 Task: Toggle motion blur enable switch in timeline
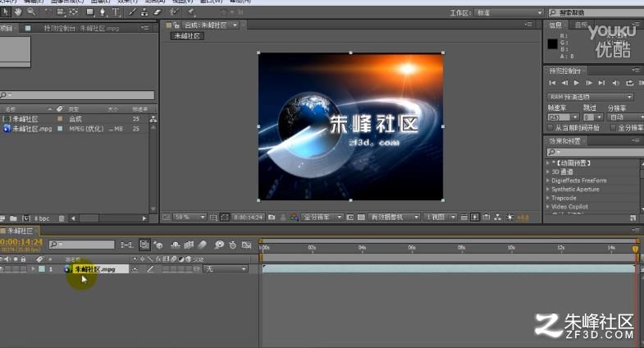202,245
